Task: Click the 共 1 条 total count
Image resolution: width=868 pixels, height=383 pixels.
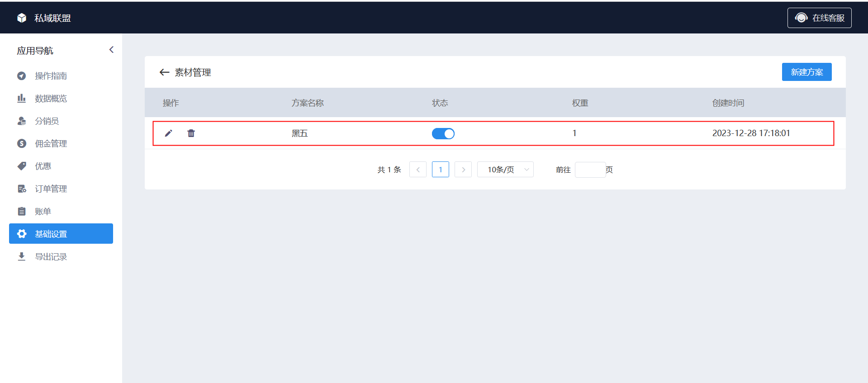Action: tap(389, 170)
